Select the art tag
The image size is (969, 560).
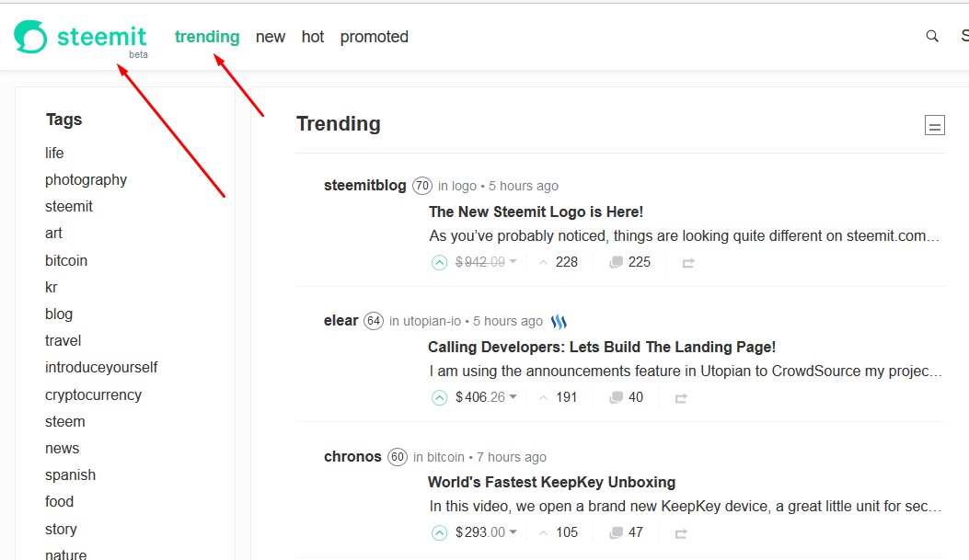tap(53, 234)
